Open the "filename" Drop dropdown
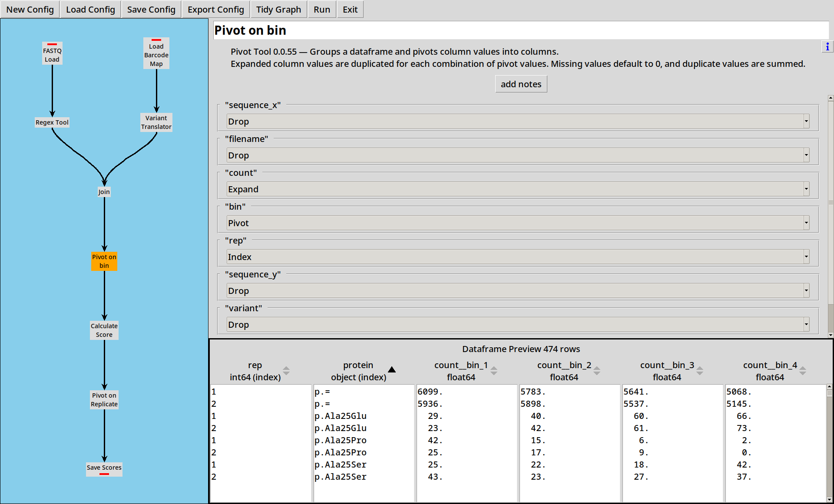The height and width of the screenshot is (504, 834). coord(518,155)
